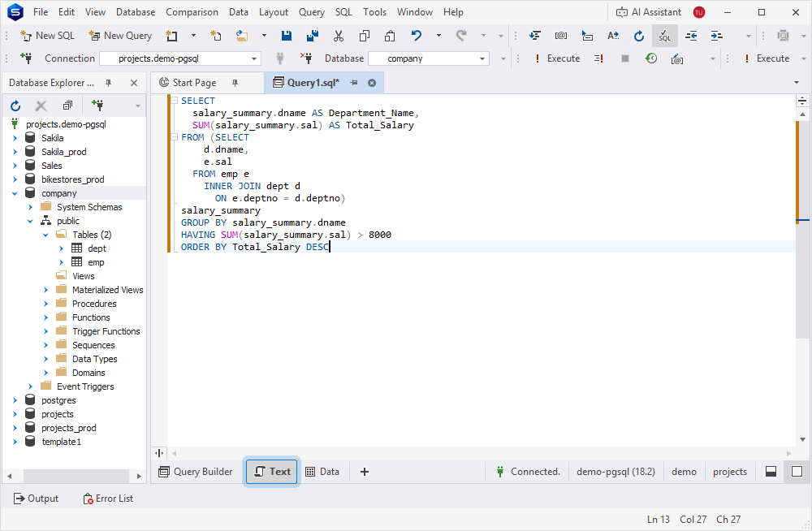Open the AI Assistant
The width and height of the screenshot is (812, 531).
[x=649, y=12]
